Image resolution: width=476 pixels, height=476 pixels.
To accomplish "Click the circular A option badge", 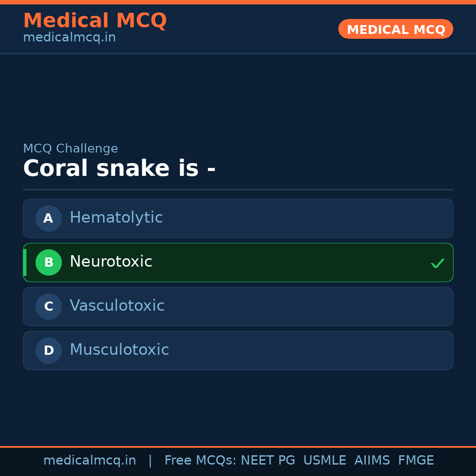I will [48, 218].
